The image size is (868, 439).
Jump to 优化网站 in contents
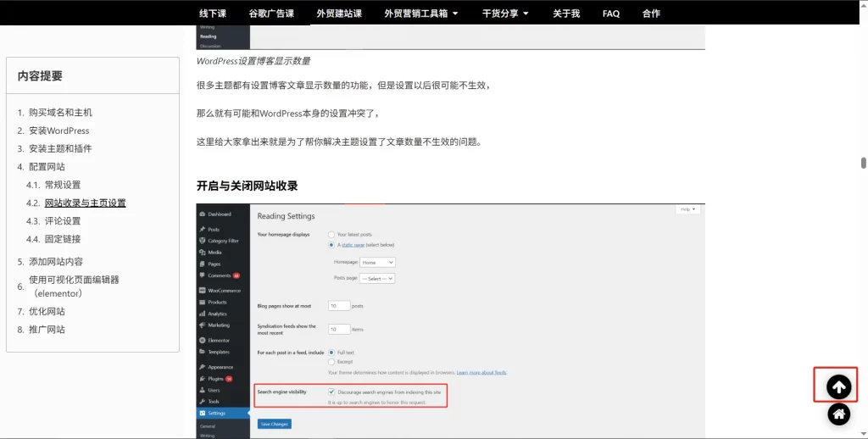point(47,311)
